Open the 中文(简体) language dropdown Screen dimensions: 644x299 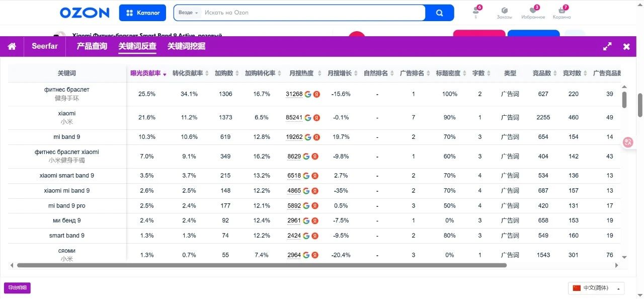(x=596, y=288)
